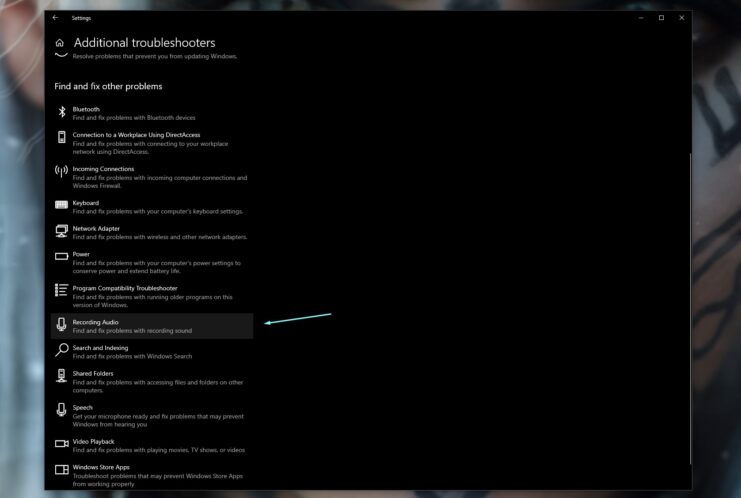Click 'Find and fix problems with Windows Search'

point(132,356)
